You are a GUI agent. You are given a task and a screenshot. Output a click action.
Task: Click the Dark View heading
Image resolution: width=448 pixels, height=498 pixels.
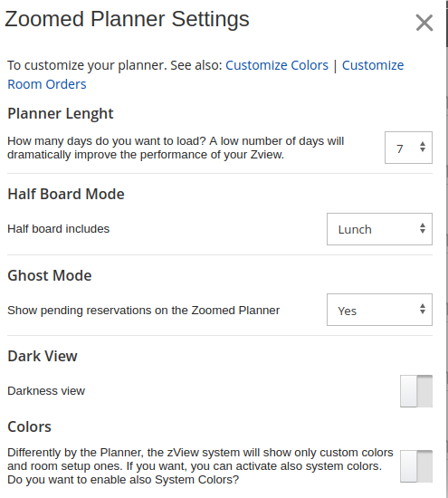click(x=43, y=356)
